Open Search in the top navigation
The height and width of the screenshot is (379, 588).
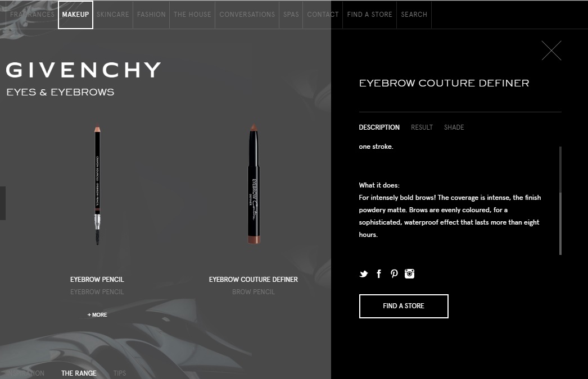tap(414, 15)
